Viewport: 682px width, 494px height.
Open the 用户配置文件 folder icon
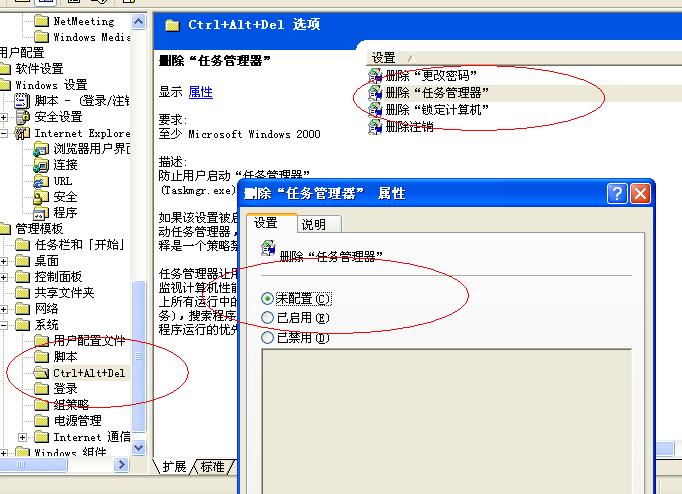41,341
